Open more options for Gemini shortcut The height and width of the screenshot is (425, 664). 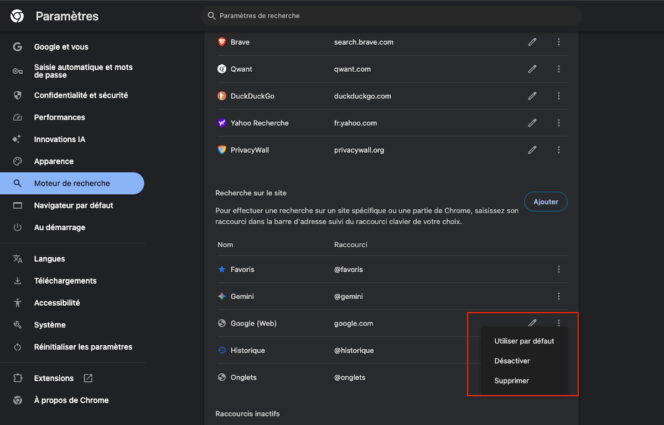(559, 296)
